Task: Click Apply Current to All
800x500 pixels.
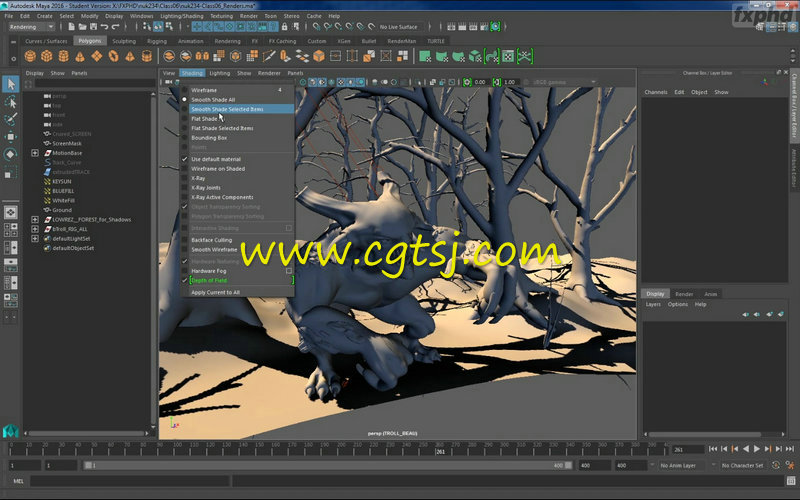Action: pos(215,292)
